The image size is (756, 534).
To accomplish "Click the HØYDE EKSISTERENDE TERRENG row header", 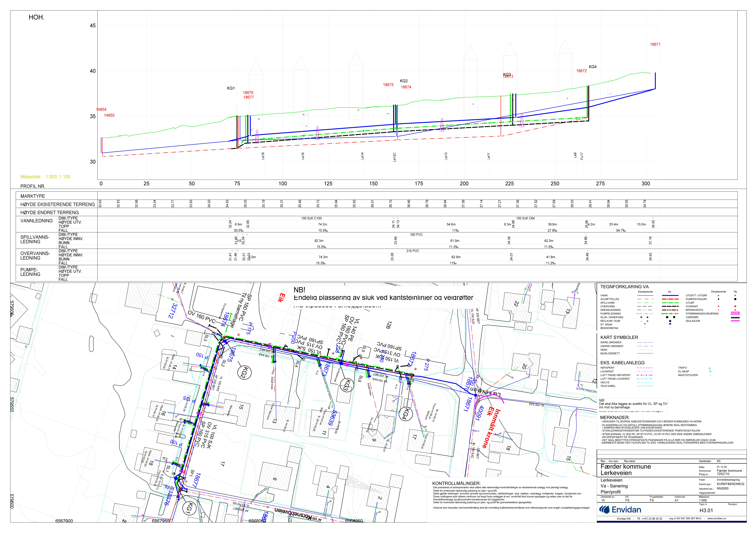I will (x=58, y=204).
